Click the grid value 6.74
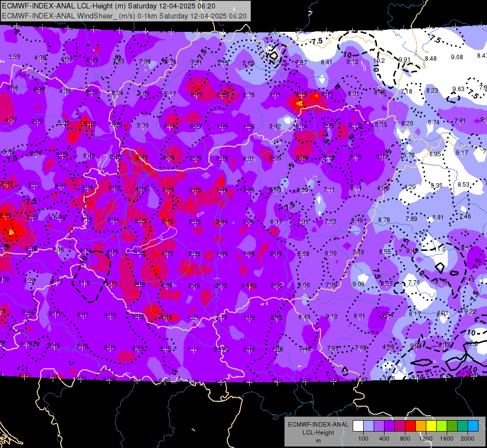Viewport: 487px width, 448px height. (434, 122)
